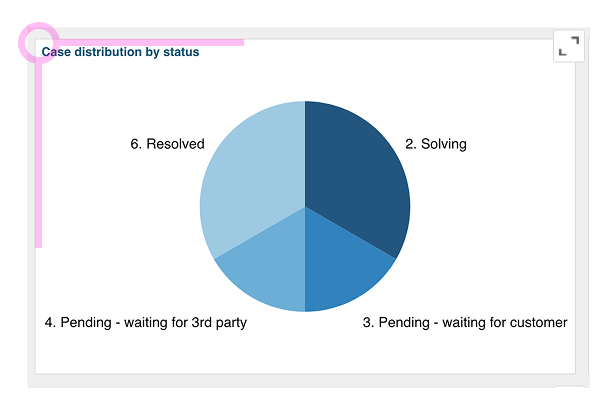This screenshot has height=413, width=615.
Task: Click the '2. Solving' label
Action: pyautogui.click(x=435, y=144)
